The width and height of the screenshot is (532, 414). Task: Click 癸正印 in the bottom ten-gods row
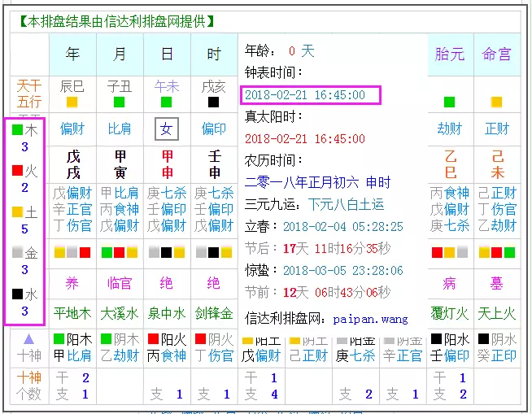tap(497, 356)
